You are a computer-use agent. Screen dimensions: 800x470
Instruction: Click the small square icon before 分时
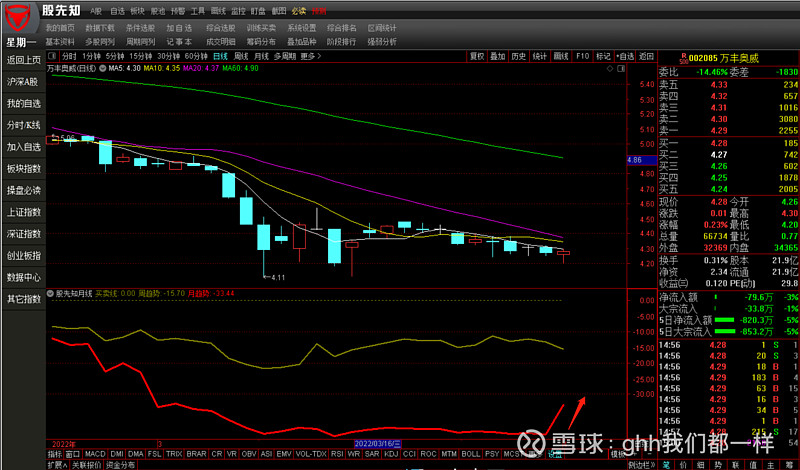[x=50, y=57]
